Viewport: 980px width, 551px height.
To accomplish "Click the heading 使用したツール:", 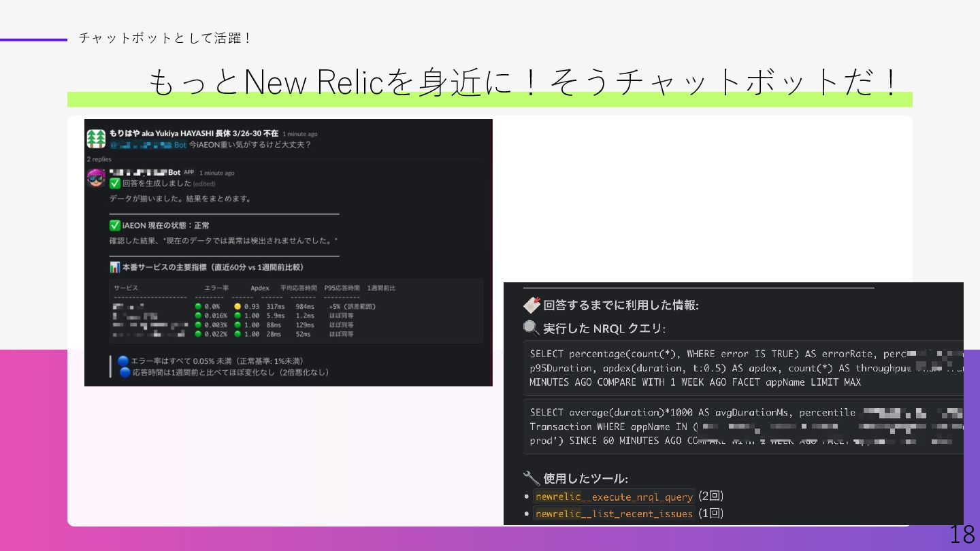I will pos(585,479).
